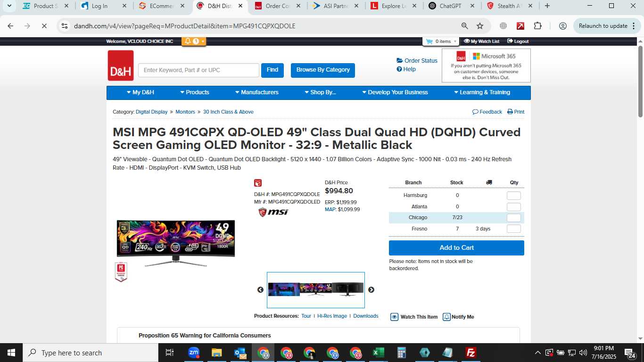Open the Chrome extensions puzzle icon
This screenshot has height=362, width=644.
pyautogui.click(x=537, y=26)
